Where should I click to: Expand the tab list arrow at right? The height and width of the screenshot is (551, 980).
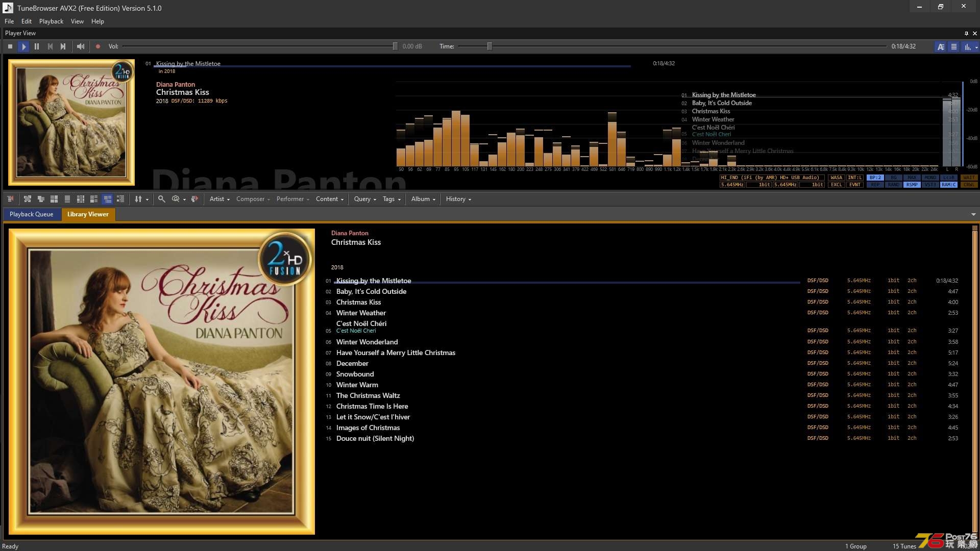tap(973, 214)
